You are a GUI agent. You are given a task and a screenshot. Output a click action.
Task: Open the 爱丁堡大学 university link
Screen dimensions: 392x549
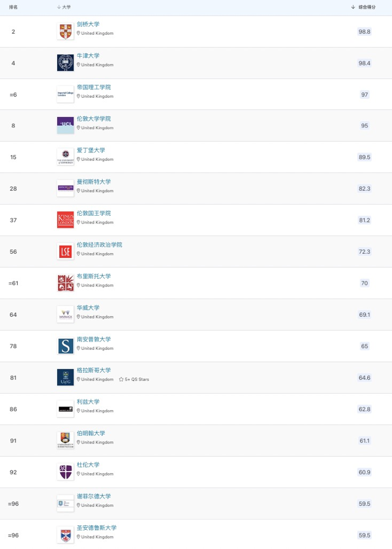point(91,150)
